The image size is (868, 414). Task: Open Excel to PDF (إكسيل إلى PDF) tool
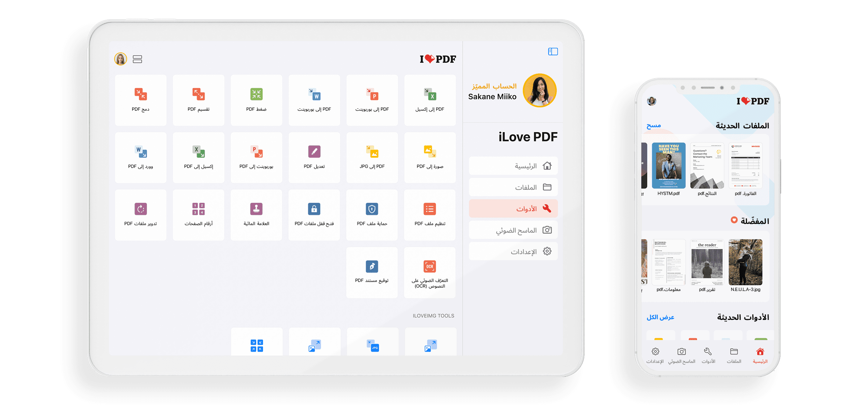tap(199, 158)
